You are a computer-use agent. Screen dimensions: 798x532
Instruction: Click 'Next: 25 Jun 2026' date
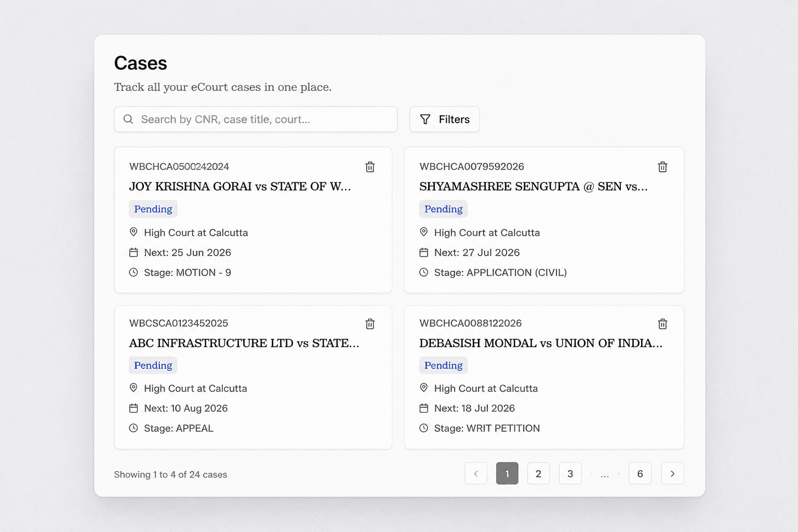[188, 252]
